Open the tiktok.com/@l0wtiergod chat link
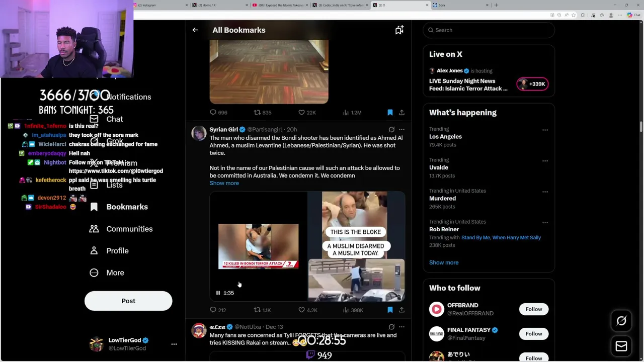The image size is (644, 362). pyautogui.click(x=116, y=171)
